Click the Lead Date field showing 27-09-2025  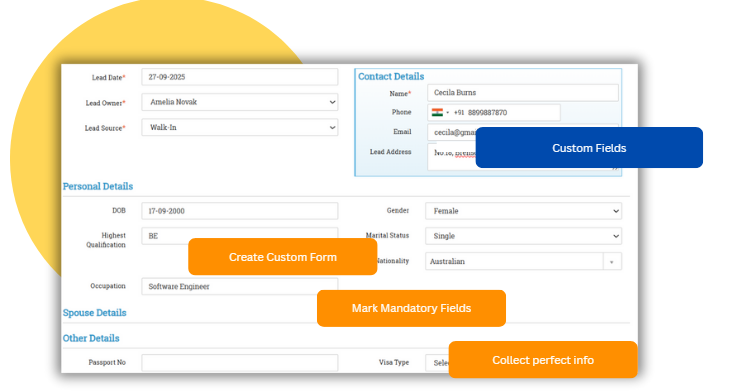239,77
